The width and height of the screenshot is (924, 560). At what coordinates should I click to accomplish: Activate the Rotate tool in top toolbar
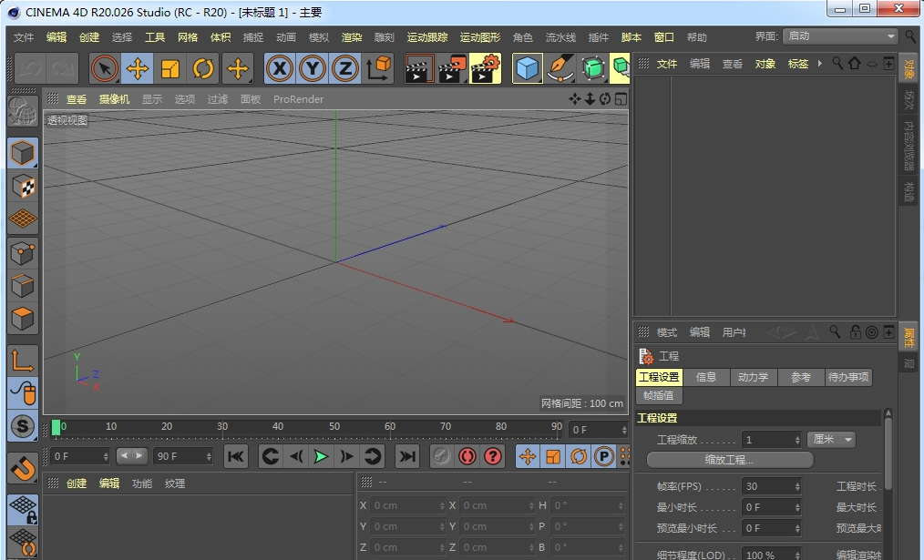click(x=203, y=69)
